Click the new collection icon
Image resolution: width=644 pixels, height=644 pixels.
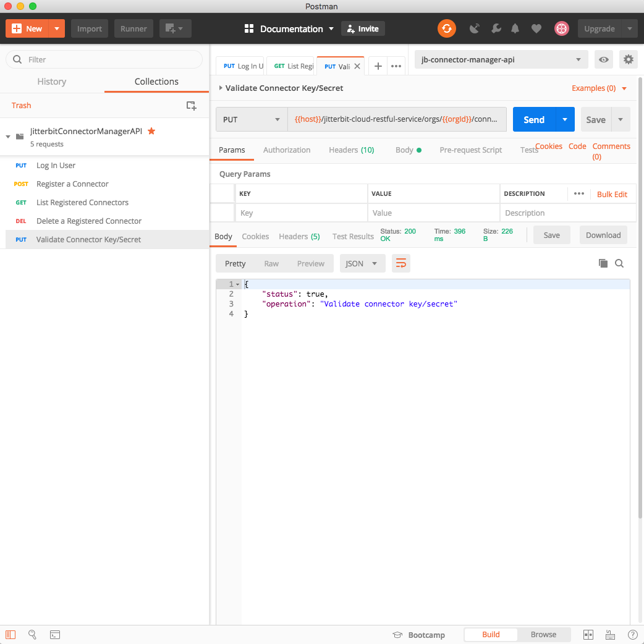pos(192,106)
